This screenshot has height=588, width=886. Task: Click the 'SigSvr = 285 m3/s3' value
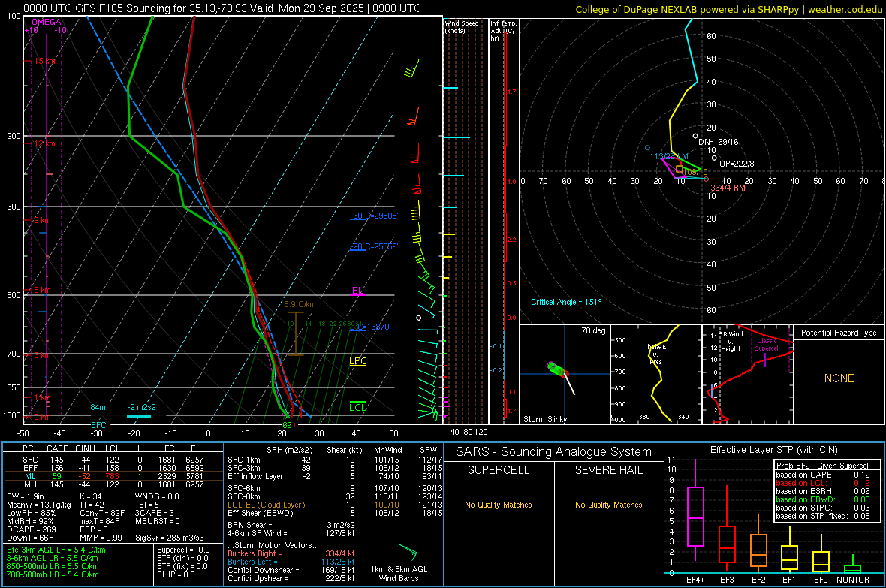coord(170,538)
